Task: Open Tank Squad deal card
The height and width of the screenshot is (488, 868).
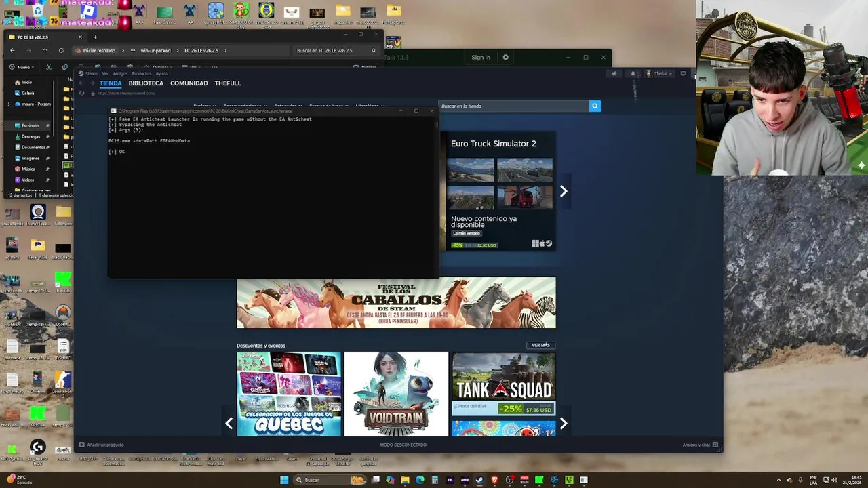Action: pyautogui.click(x=503, y=384)
